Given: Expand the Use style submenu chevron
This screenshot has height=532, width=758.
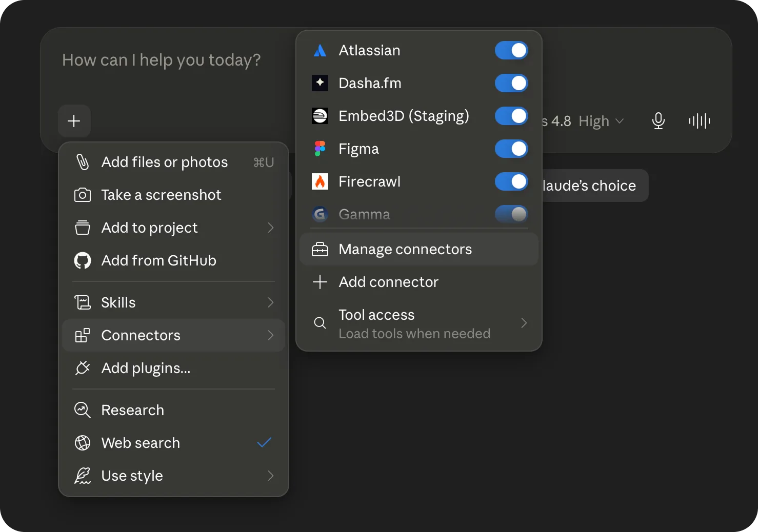Looking at the screenshot, I should tap(271, 476).
